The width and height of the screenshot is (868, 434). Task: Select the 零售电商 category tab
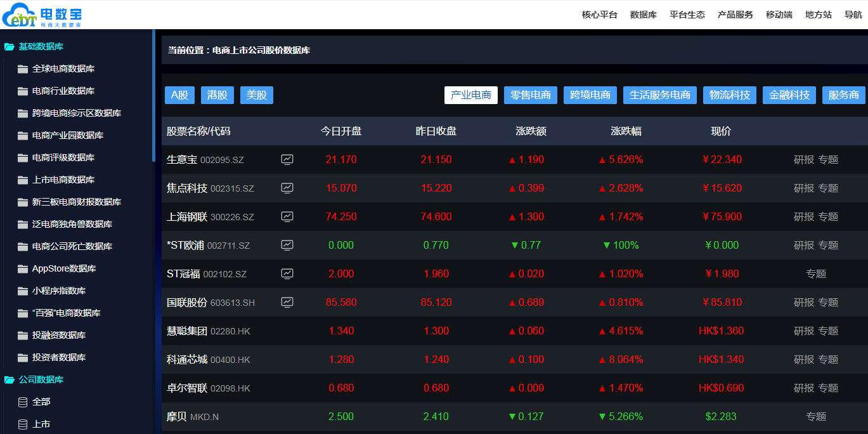pos(531,95)
